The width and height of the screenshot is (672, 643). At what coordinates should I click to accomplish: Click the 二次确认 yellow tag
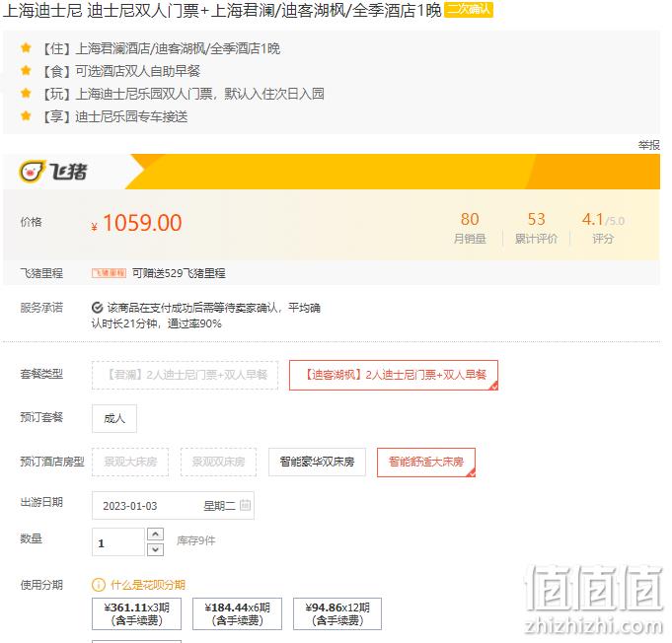[469, 10]
